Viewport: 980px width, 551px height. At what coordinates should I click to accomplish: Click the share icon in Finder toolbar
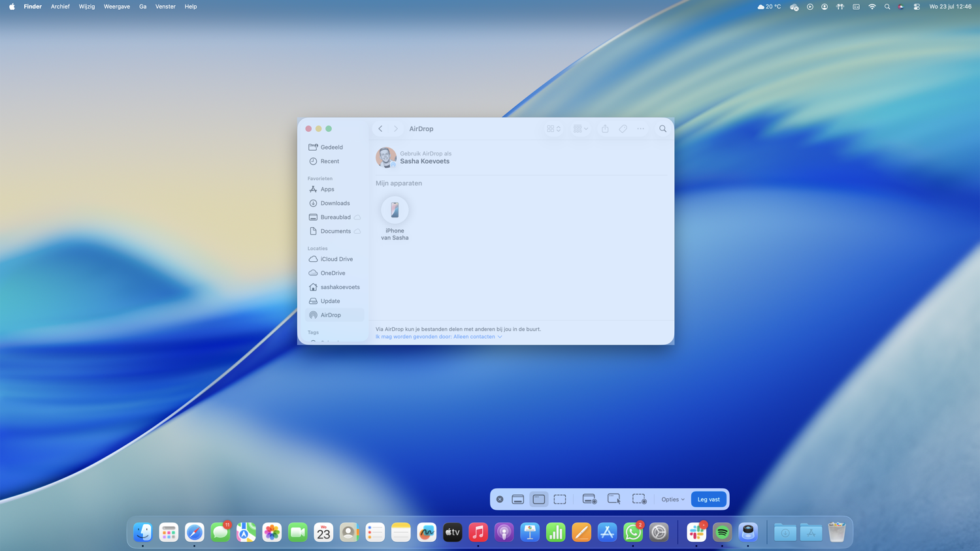point(605,129)
